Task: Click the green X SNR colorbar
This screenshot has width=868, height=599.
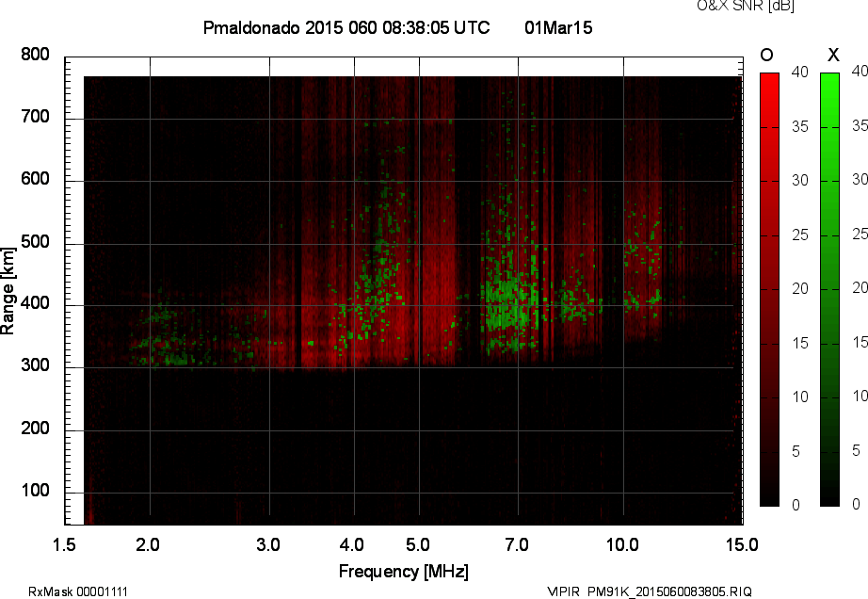Action: (x=829, y=289)
